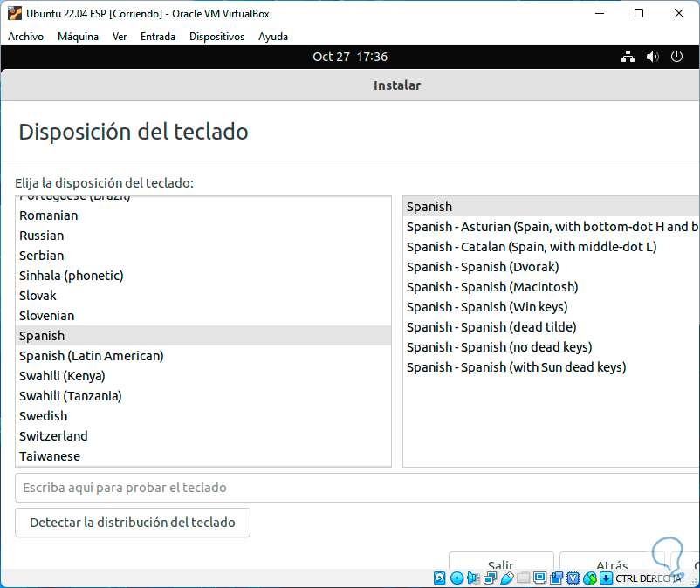Click the Salir button
This screenshot has height=588, width=700.
tap(501, 561)
